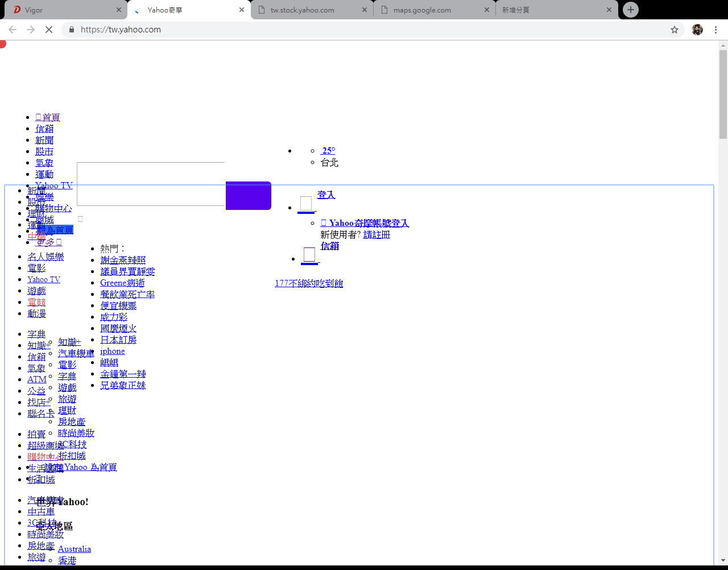Image resolution: width=728 pixels, height=570 pixels.
Task: Open a new tab with the plus button
Action: pos(630,10)
